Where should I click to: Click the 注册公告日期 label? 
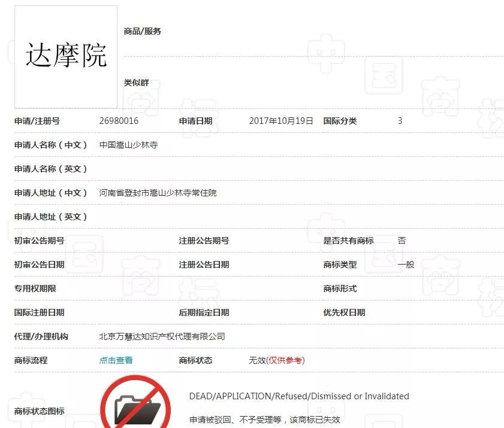click(x=204, y=265)
